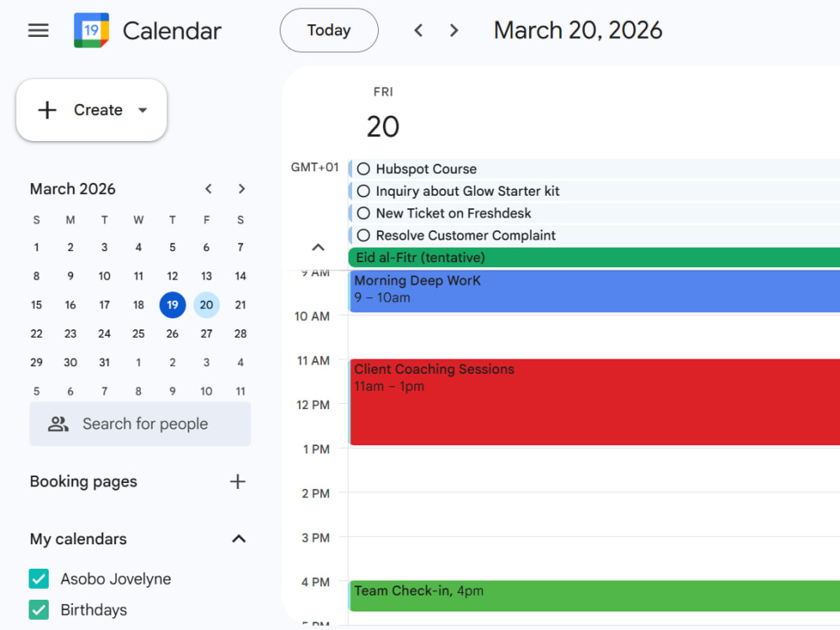Open the Team Check-in 4pm event
The height and width of the screenshot is (630, 840).
(x=594, y=596)
